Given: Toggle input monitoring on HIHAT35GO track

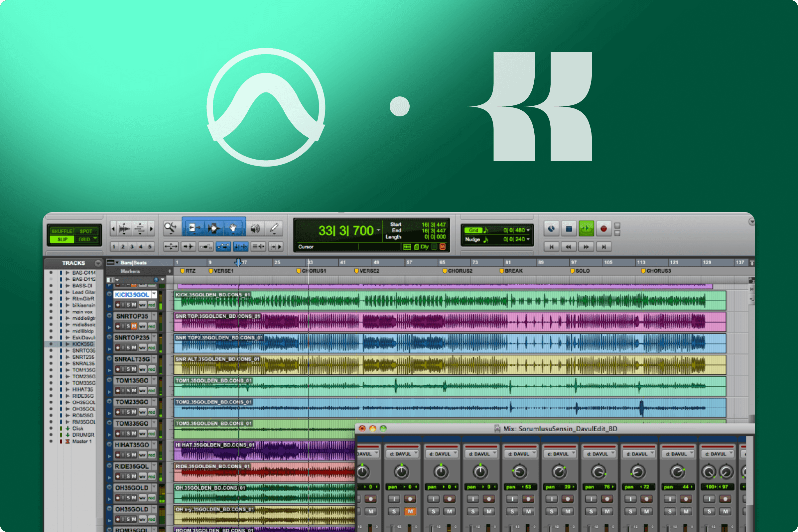Looking at the screenshot, I should pos(123,455).
